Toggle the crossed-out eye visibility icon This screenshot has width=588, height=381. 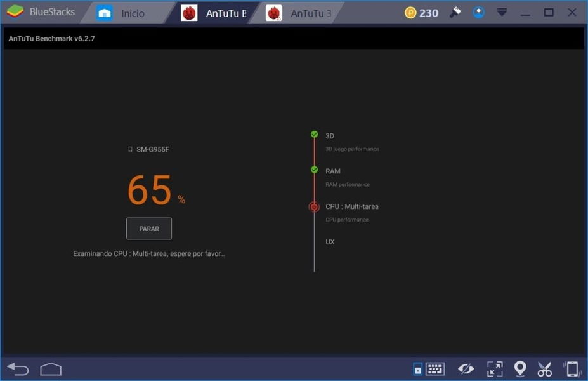pyautogui.click(x=466, y=369)
